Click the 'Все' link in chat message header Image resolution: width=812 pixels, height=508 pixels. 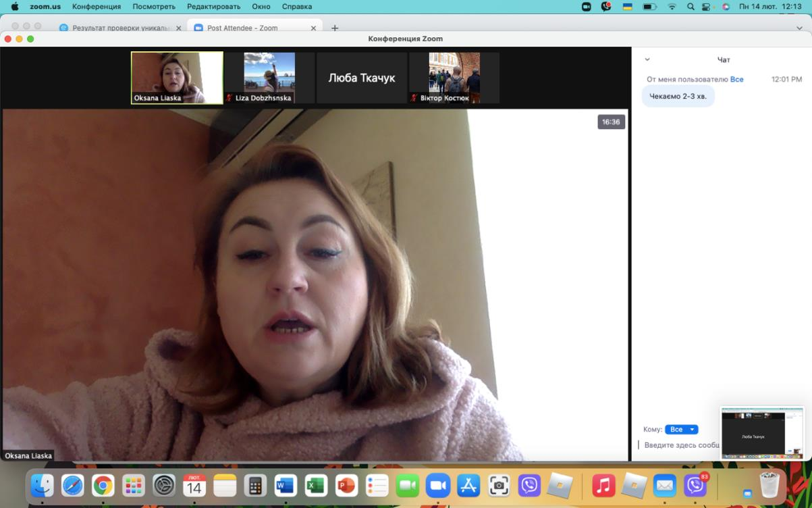736,79
